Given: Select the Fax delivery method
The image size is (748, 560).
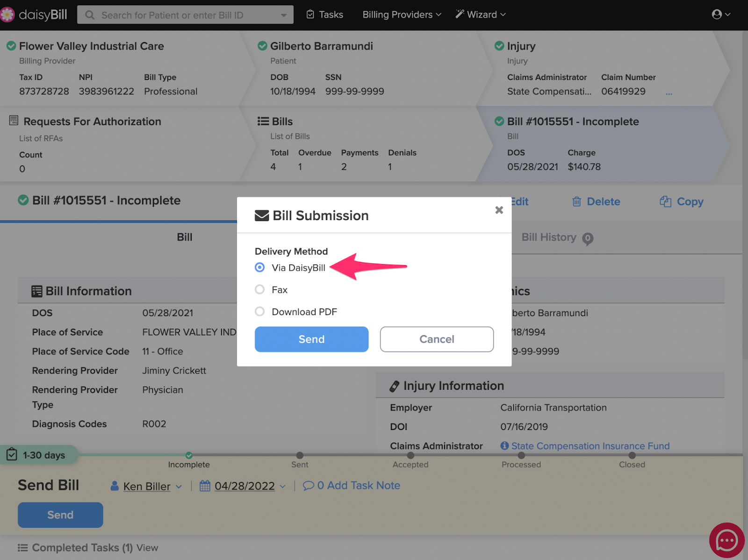Looking at the screenshot, I should click(260, 289).
